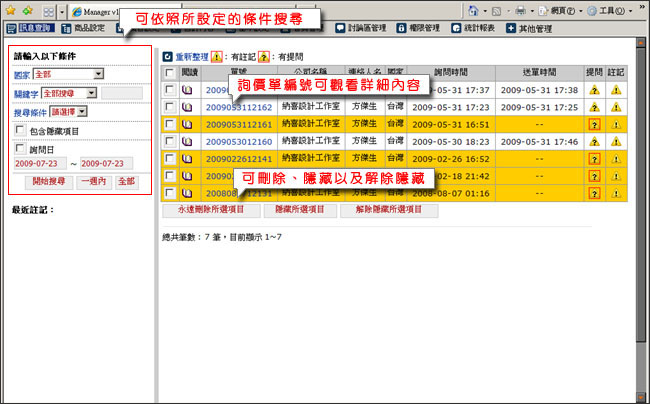Click the RSS feeds icon in browser toolbar
The height and width of the screenshot is (404, 650).
496,11
